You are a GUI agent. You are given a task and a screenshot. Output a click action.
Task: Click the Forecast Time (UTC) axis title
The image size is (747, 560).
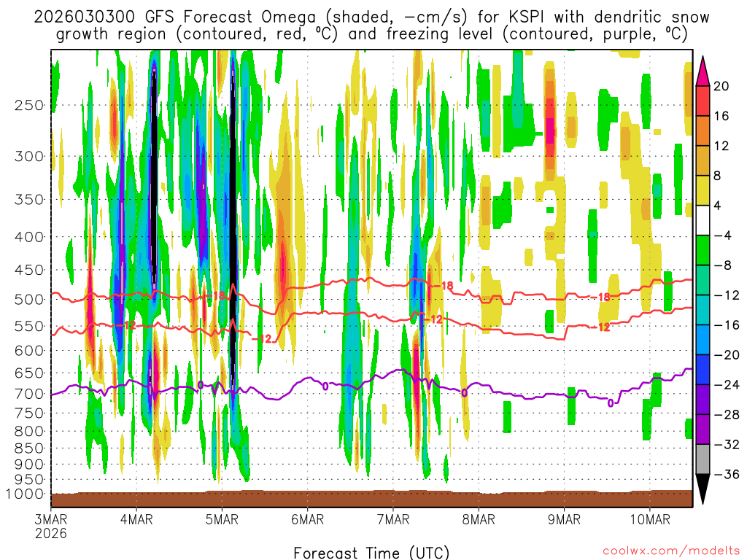coord(371,551)
